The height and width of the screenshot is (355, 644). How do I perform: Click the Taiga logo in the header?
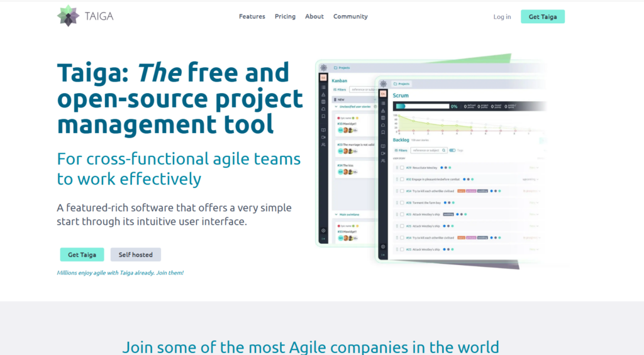(86, 16)
